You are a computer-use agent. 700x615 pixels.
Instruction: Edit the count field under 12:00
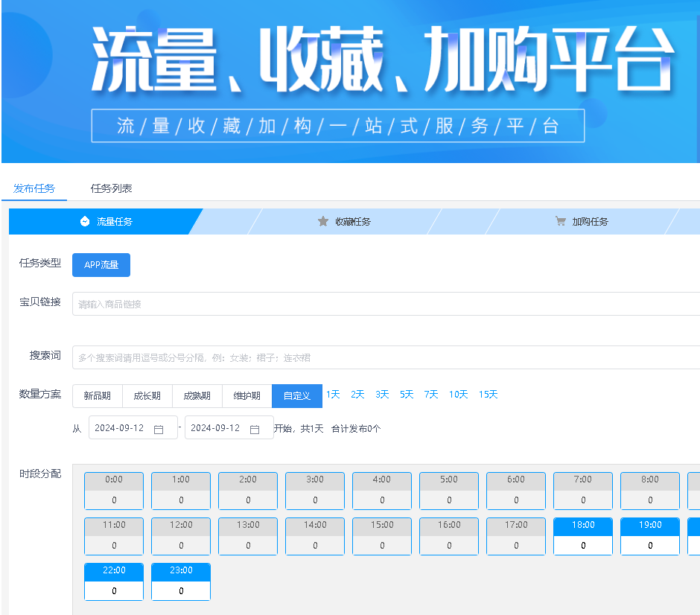point(181,545)
